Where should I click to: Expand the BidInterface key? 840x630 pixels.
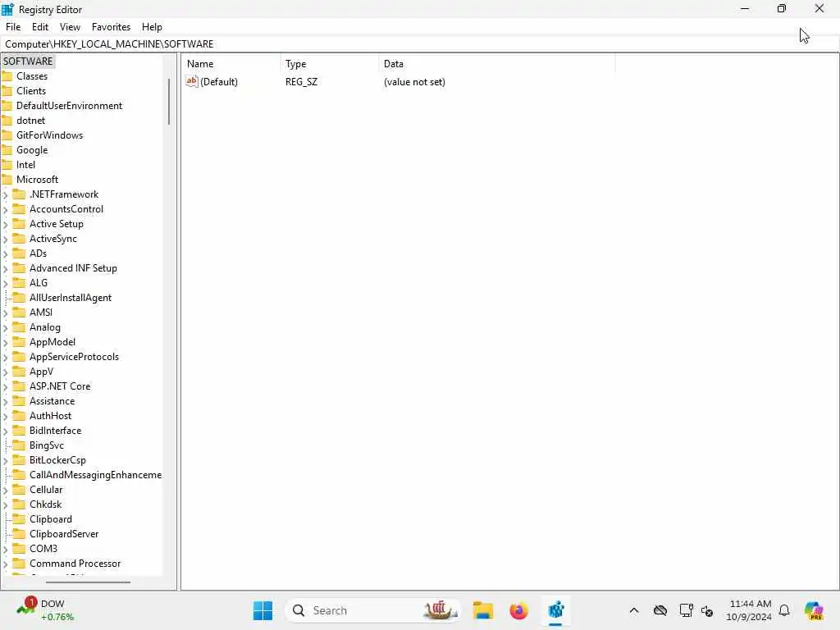6,431
